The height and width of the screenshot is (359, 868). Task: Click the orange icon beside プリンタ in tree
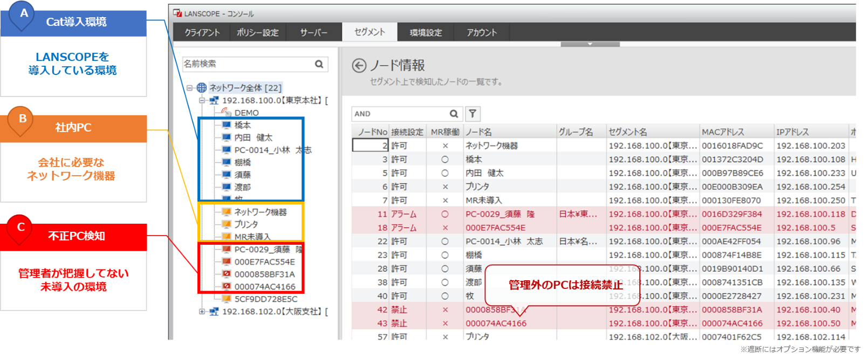tap(227, 224)
